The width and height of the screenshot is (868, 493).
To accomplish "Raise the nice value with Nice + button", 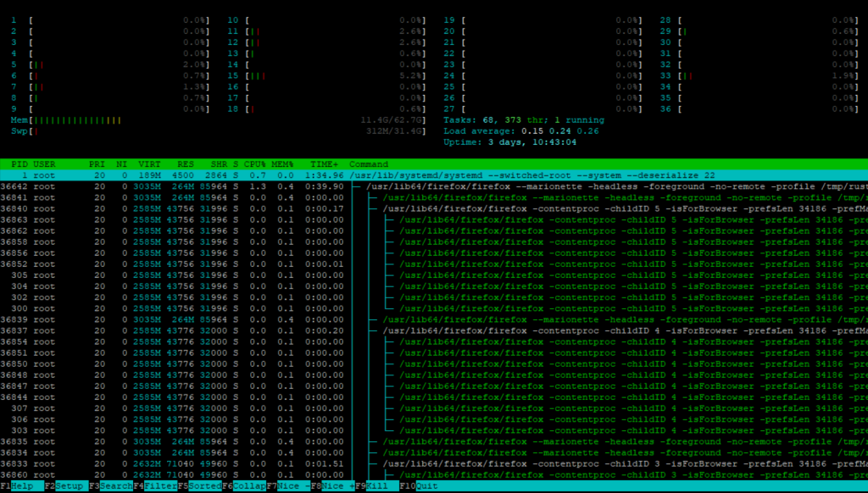I will pos(339,487).
